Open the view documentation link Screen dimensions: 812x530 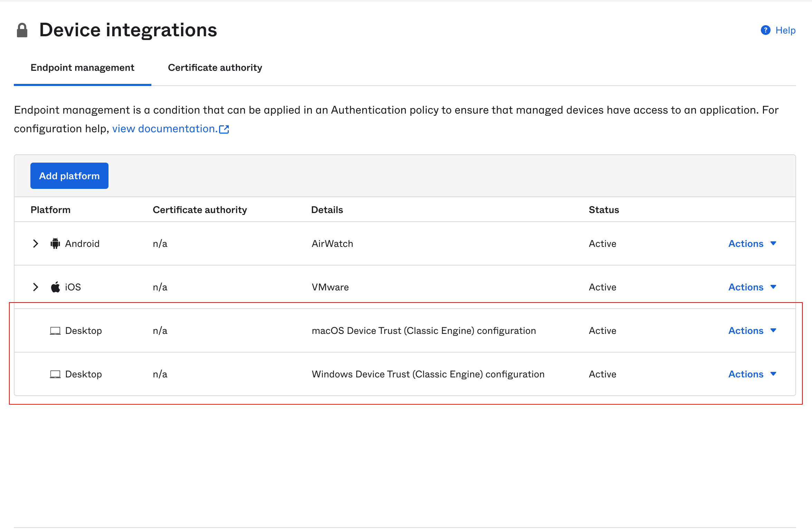(164, 129)
